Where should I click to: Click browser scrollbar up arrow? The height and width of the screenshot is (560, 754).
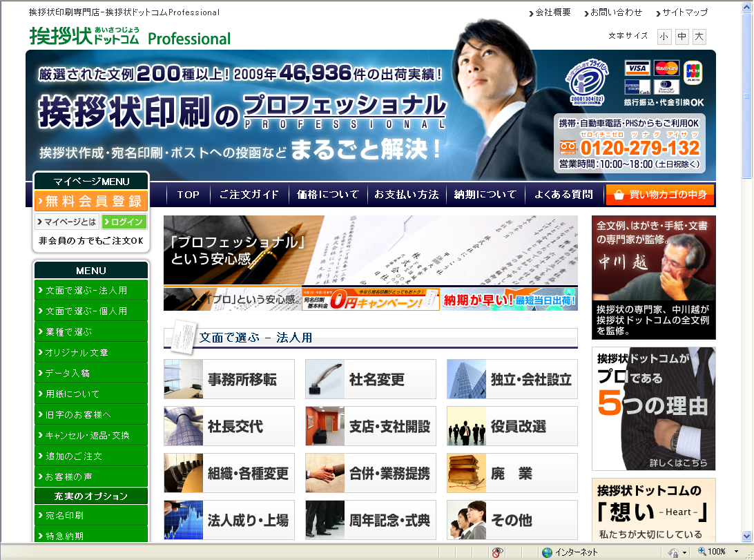(x=746, y=7)
